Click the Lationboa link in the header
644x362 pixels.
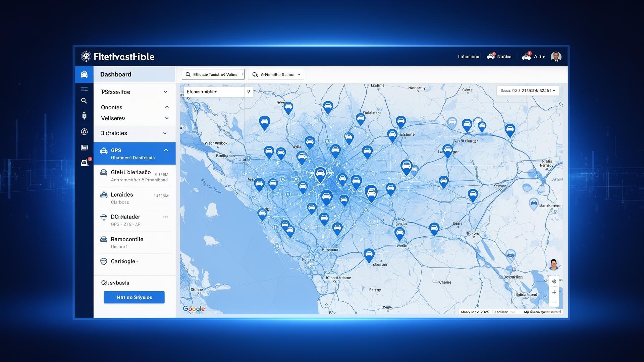[x=468, y=57]
